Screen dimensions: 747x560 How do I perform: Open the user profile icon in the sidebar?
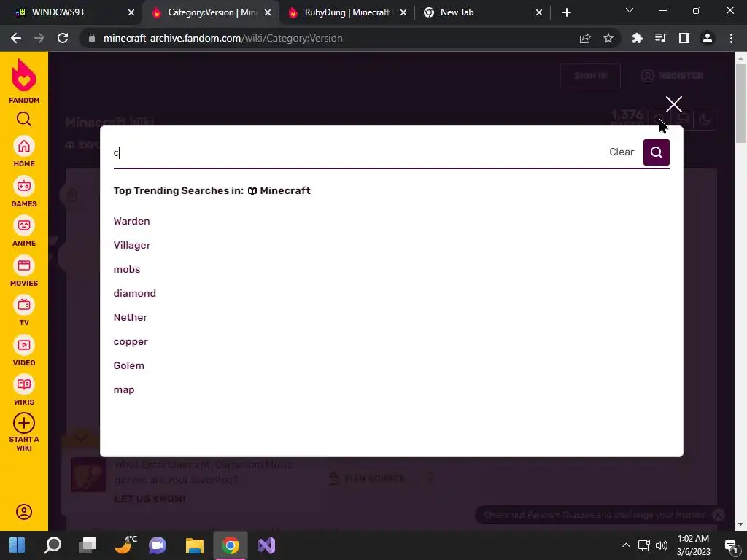[x=24, y=512]
